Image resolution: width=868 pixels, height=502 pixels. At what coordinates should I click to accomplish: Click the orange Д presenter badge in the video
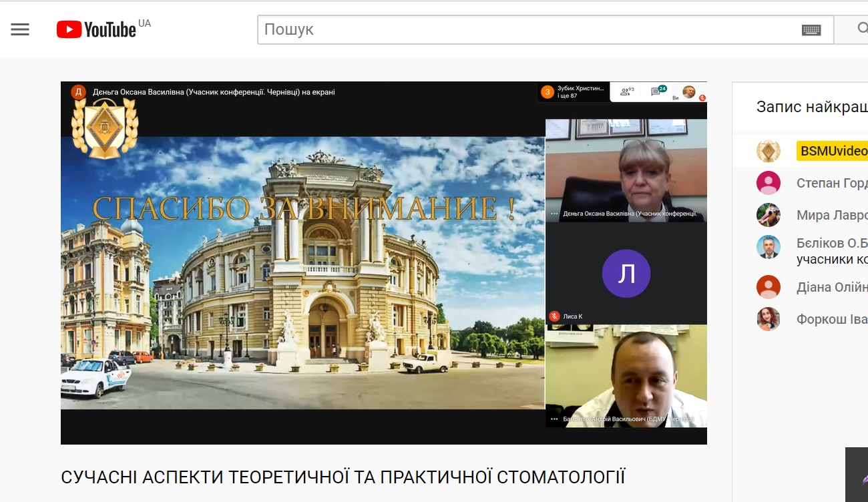point(78,92)
